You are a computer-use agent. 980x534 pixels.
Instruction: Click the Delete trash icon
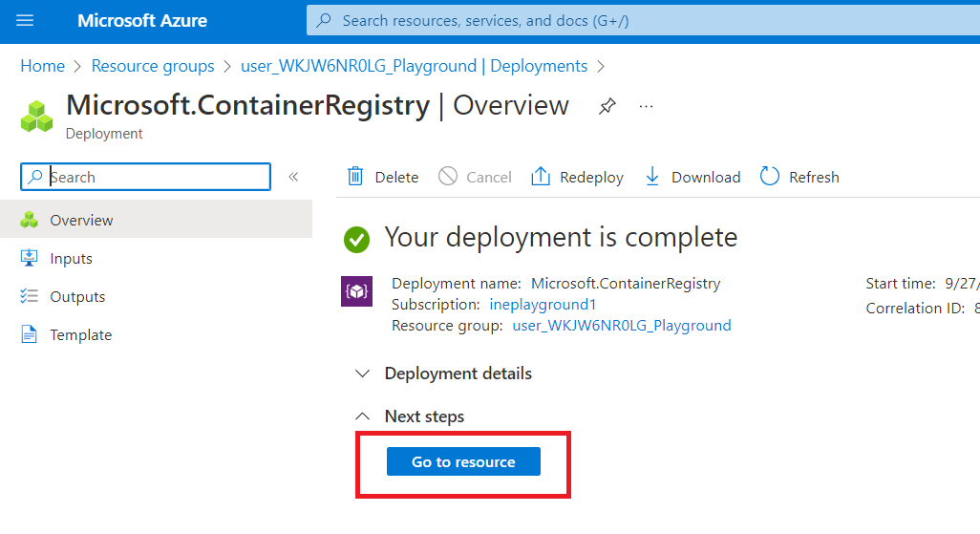coord(355,177)
